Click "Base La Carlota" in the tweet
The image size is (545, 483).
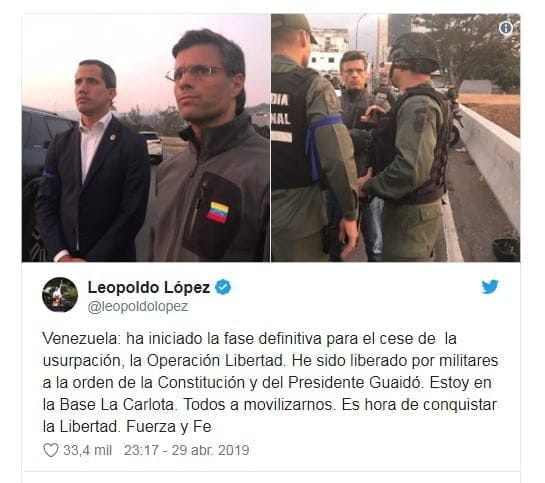pyautogui.click(x=116, y=404)
